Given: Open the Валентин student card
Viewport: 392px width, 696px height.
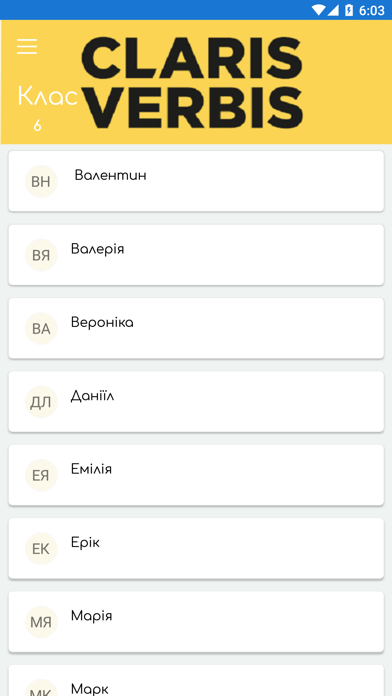Looking at the screenshot, I should click(x=196, y=181).
